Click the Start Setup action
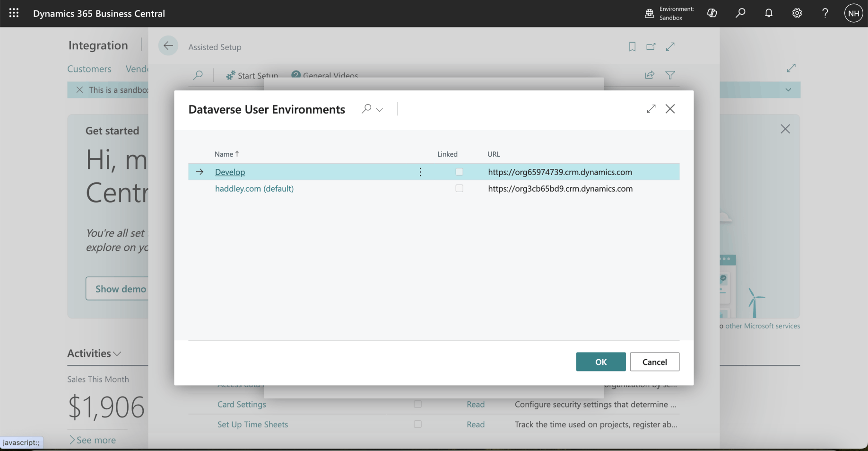This screenshot has height=451, width=868. click(x=252, y=75)
